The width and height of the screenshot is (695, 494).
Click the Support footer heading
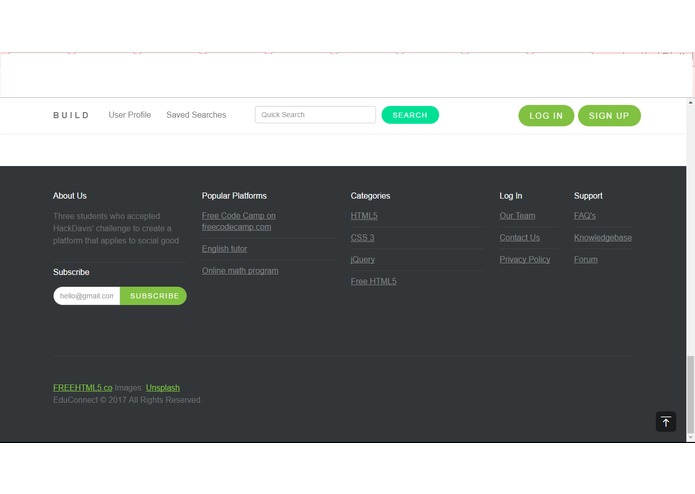coord(588,196)
